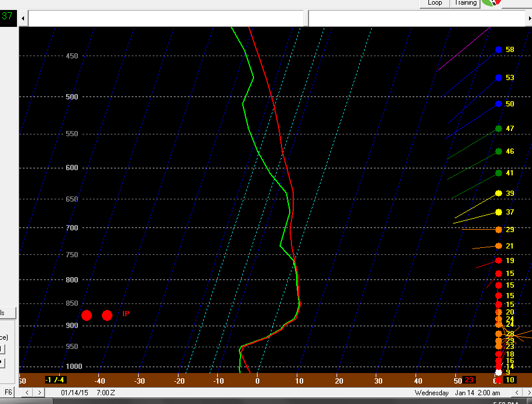
Task: Click the 700 pressure level label
Action: pos(71,228)
